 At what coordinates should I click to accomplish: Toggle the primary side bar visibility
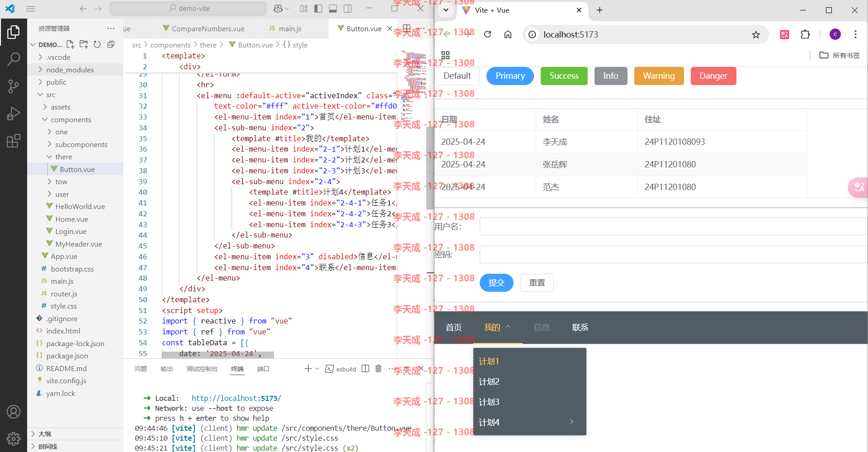(x=318, y=9)
